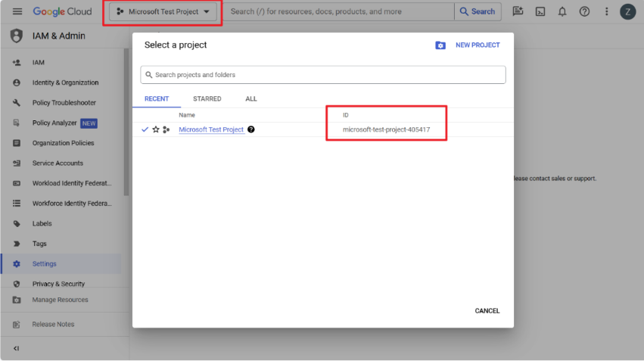The width and height of the screenshot is (644, 361).
Task: Star Microsoft Test Project
Action: [156, 129]
